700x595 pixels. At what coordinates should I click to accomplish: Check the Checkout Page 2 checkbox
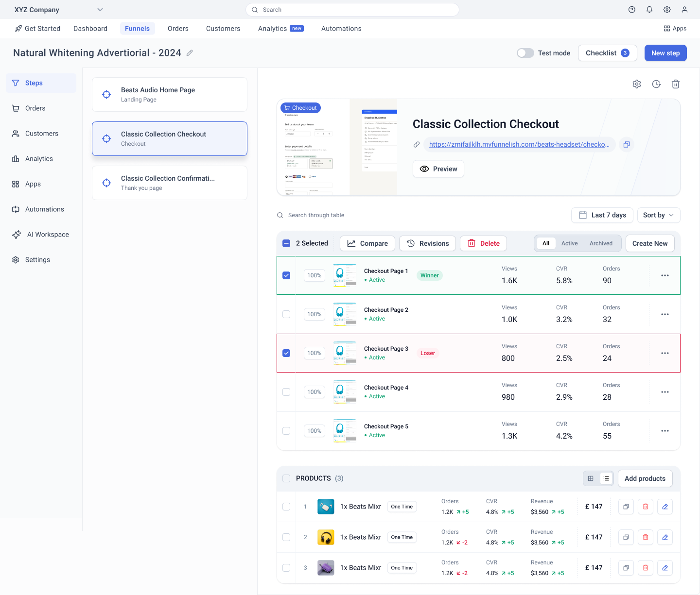(286, 314)
